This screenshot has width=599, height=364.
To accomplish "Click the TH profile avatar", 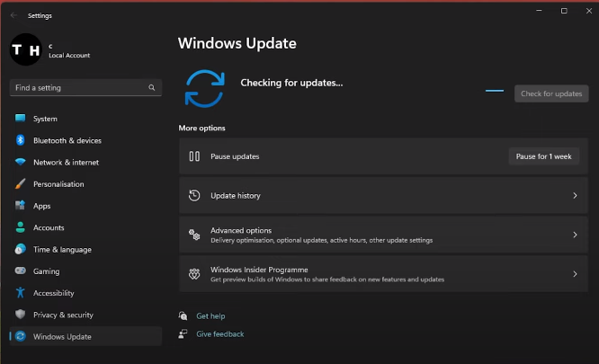I will (x=25, y=49).
